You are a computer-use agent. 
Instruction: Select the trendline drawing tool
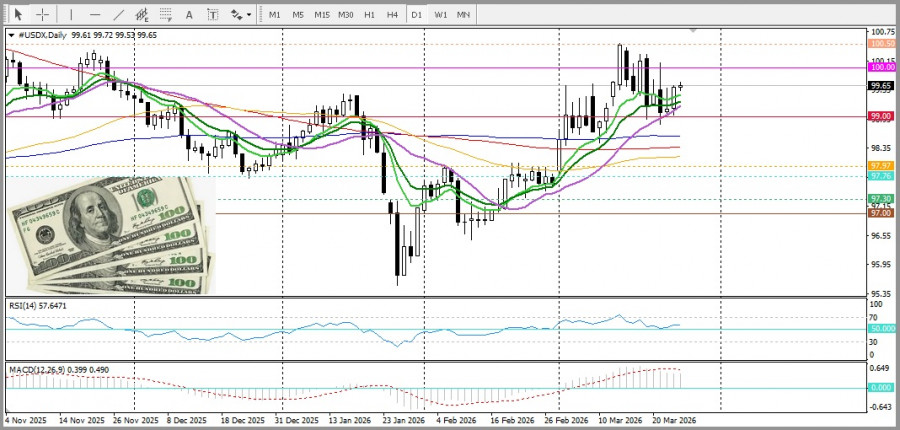[x=119, y=15]
